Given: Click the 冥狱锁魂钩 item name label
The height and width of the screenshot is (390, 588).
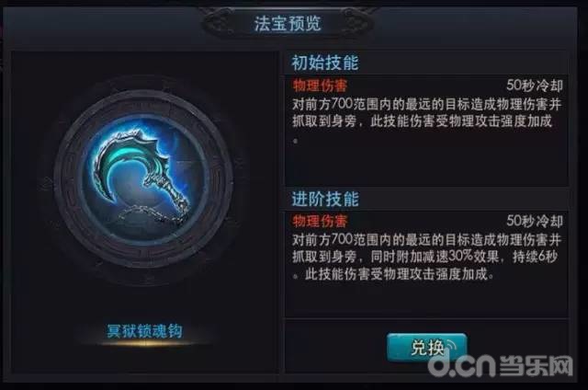Looking at the screenshot, I should (x=144, y=331).
